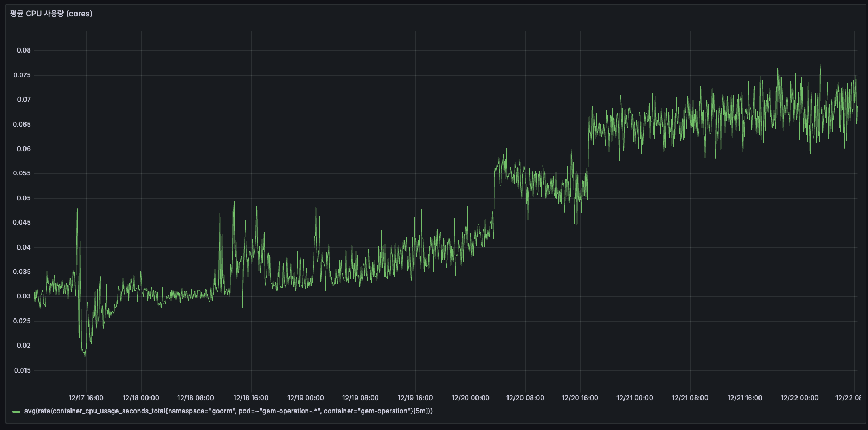Click the highest peak of the CPU line
Image resolution: width=868 pixels, height=430 pixels.
820,64
